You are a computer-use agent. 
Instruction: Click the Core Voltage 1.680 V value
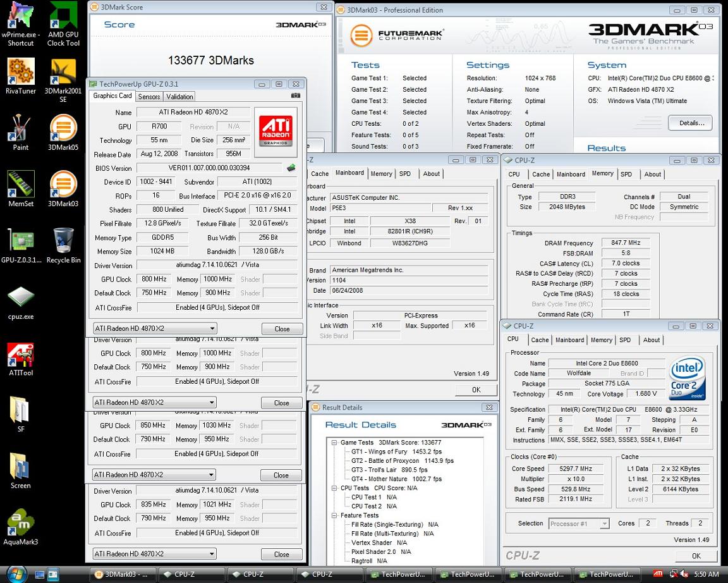click(645, 393)
